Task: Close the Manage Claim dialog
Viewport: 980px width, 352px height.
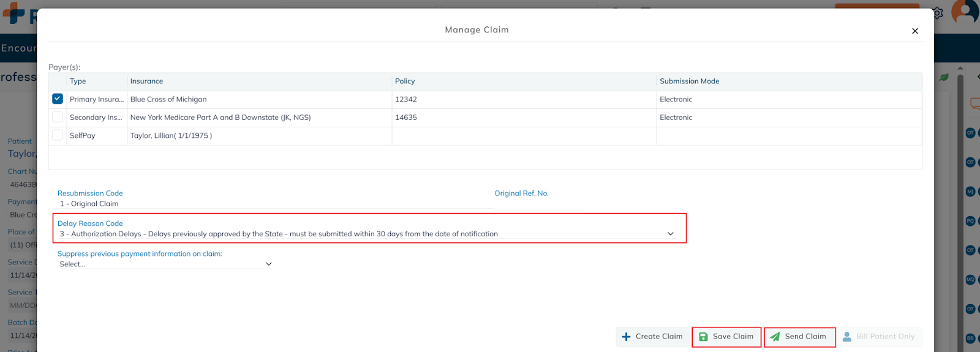Action: pos(914,31)
